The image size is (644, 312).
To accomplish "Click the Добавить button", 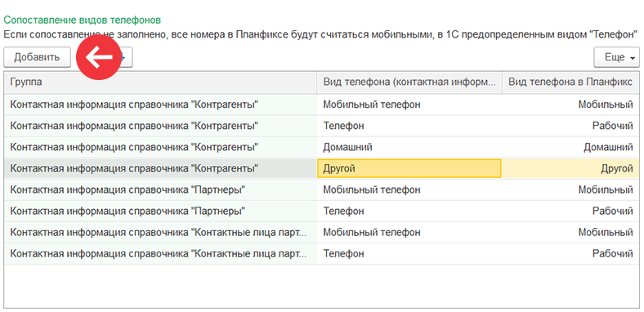I will click(x=37, y=57).
